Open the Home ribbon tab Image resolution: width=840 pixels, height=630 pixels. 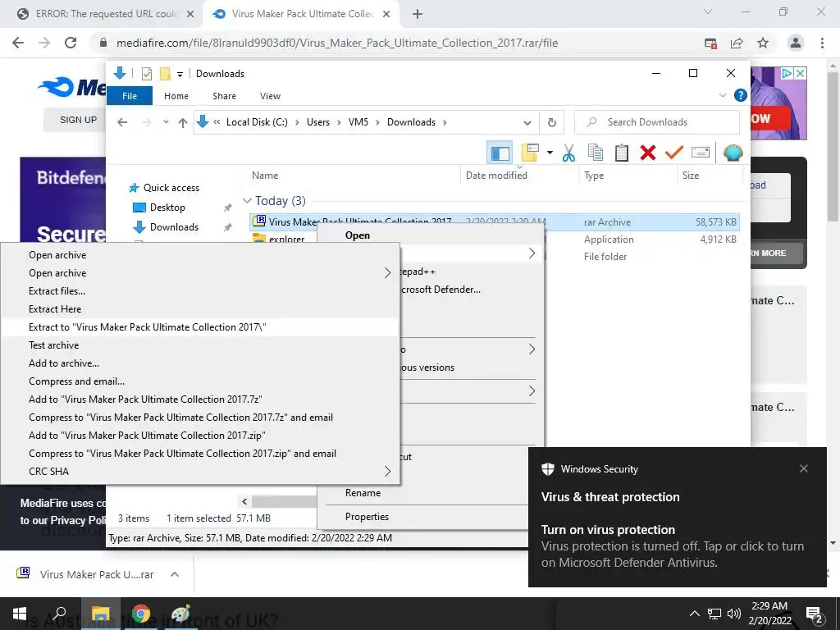pos(176,96)
